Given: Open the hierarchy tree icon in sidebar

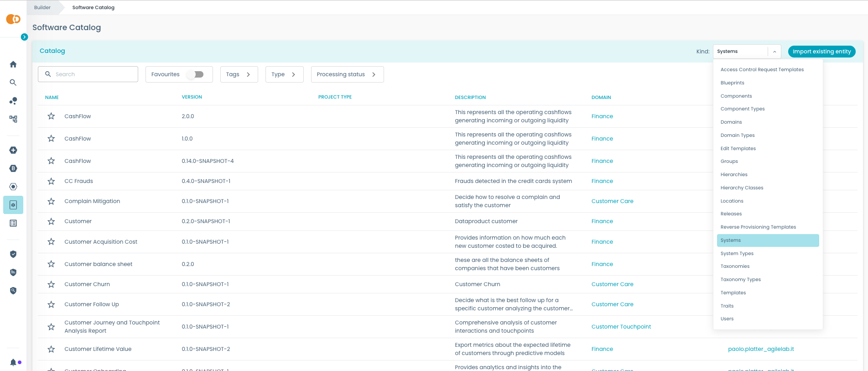Looking at the screenshot, I should (13, 119).
